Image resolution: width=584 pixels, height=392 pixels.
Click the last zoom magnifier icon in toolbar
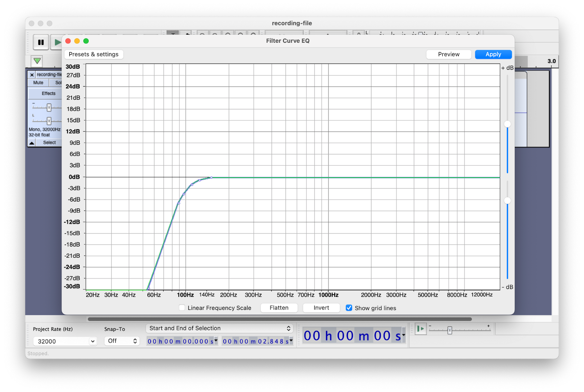point(253,33)
